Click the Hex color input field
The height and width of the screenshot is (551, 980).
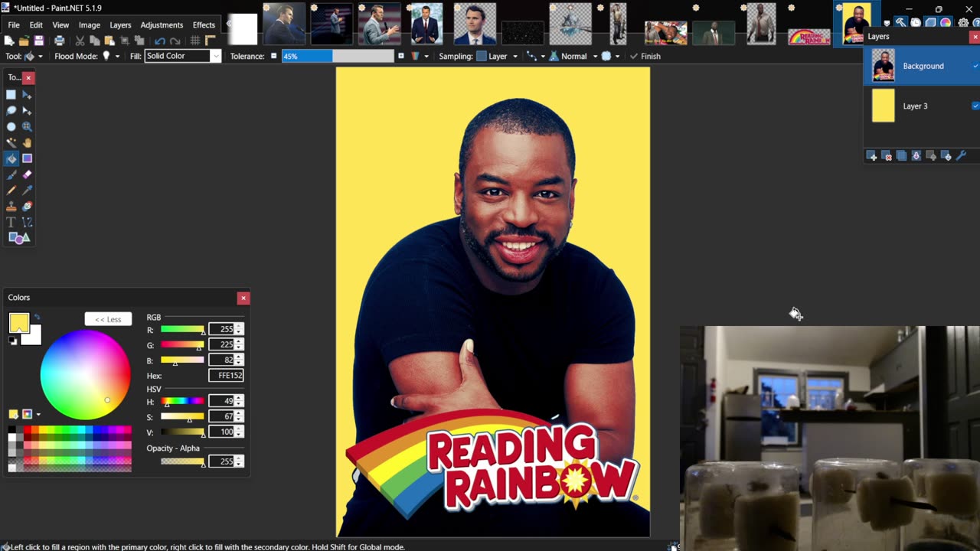click(x=226, y=376)
